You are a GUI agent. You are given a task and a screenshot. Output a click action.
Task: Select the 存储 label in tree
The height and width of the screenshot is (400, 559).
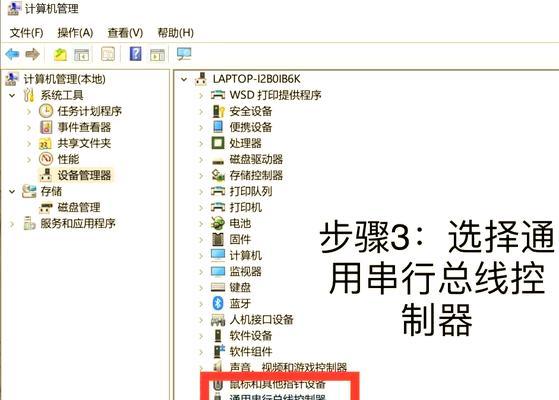click(51, 191)
